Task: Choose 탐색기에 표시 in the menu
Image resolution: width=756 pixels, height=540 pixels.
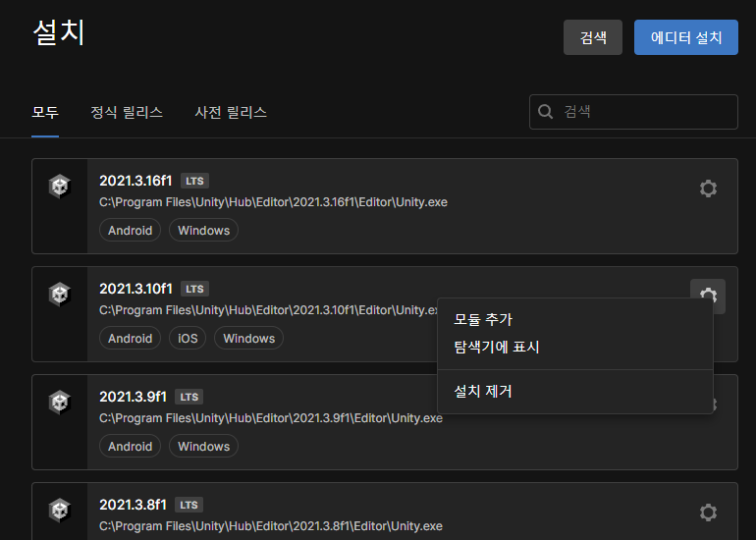Action: [x=575, y=348]
